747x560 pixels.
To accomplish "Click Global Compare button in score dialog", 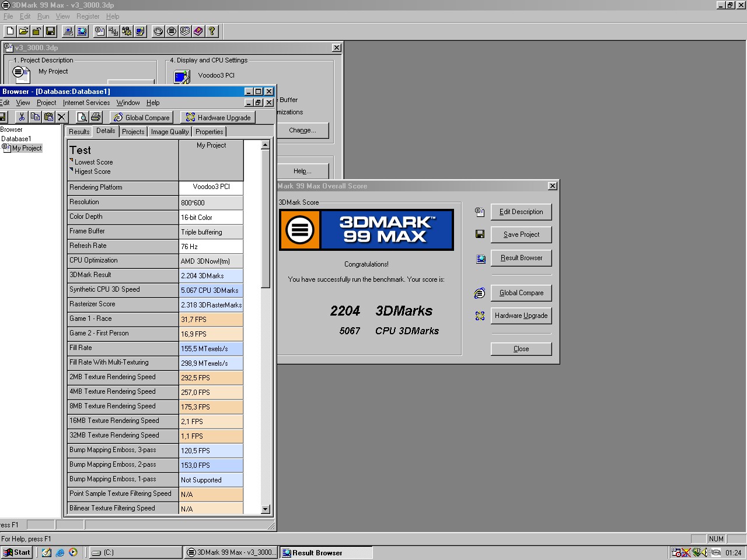I will [x=521, y=293].
